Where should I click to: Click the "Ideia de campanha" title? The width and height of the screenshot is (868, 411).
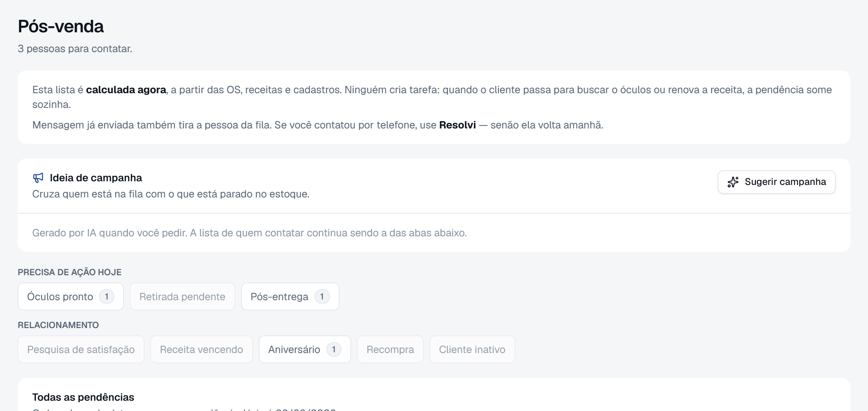pyautogui.click(x=96, y=178)
